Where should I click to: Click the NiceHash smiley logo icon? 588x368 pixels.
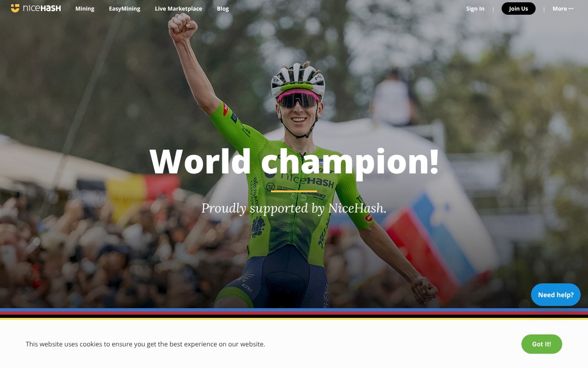coord(15,8)
